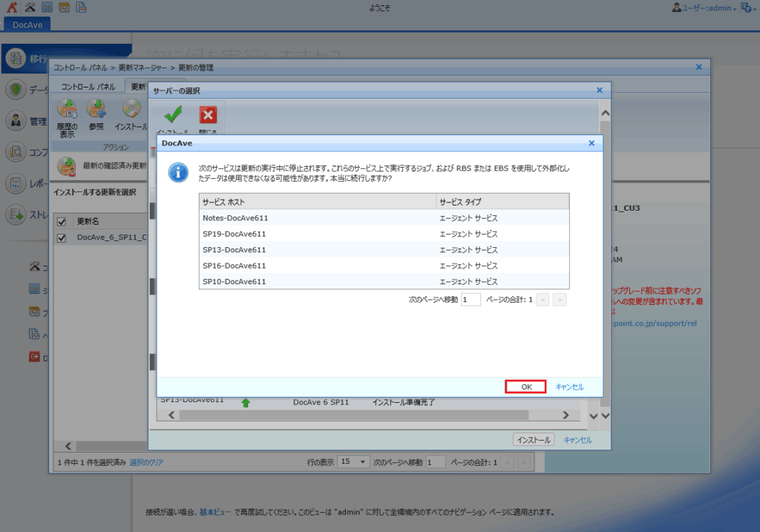760x532 pixels.
Task: Click the tools wrench icon in top bar
Action: point(30,7)
